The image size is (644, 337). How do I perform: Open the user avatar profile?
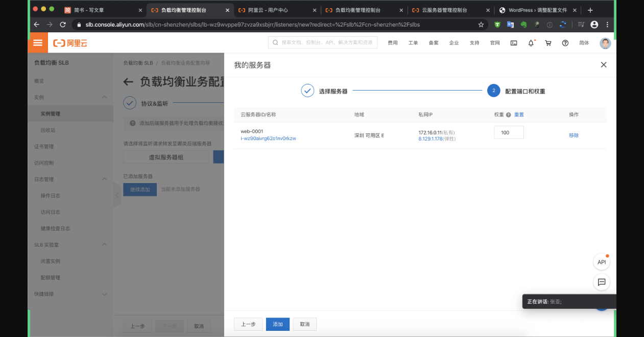coord(605,43)
